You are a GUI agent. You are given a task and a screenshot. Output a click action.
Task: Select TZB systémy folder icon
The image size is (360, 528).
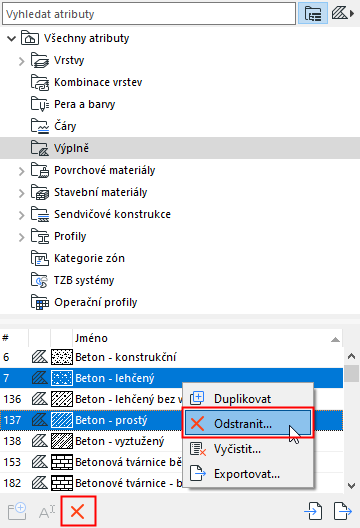[40, 280]
